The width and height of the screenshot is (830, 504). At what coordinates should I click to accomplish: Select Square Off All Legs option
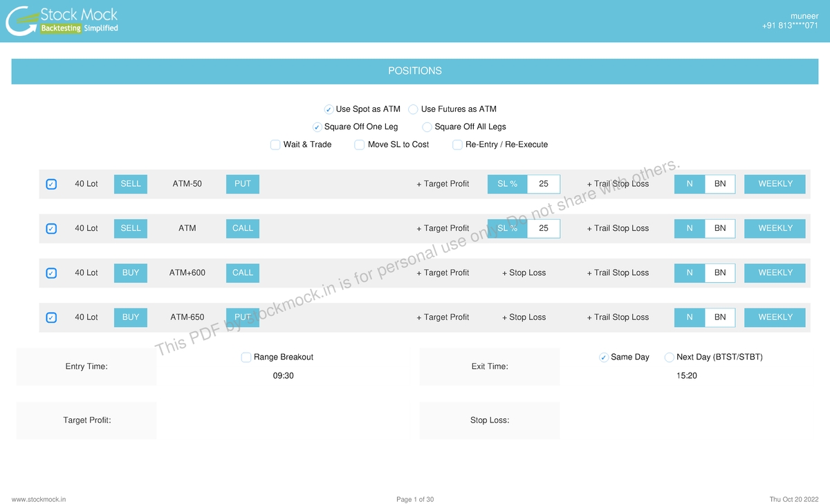pyautogui.click(x=427, y=127)
